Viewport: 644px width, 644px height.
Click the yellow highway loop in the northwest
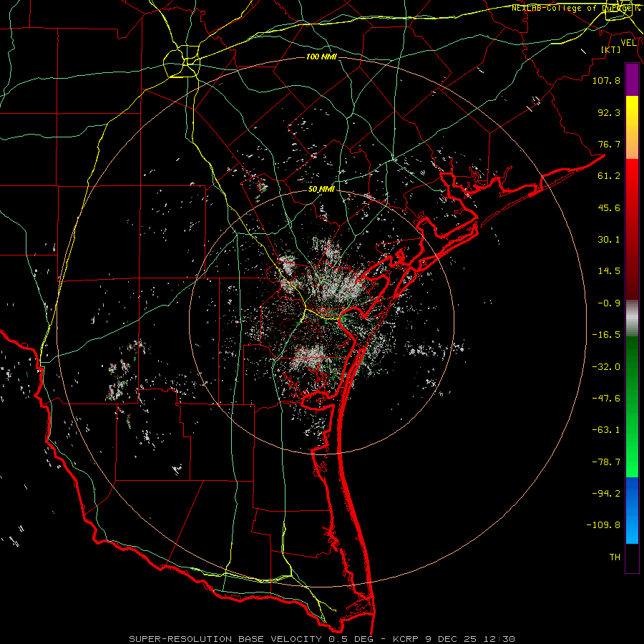[x=182, y=62]
